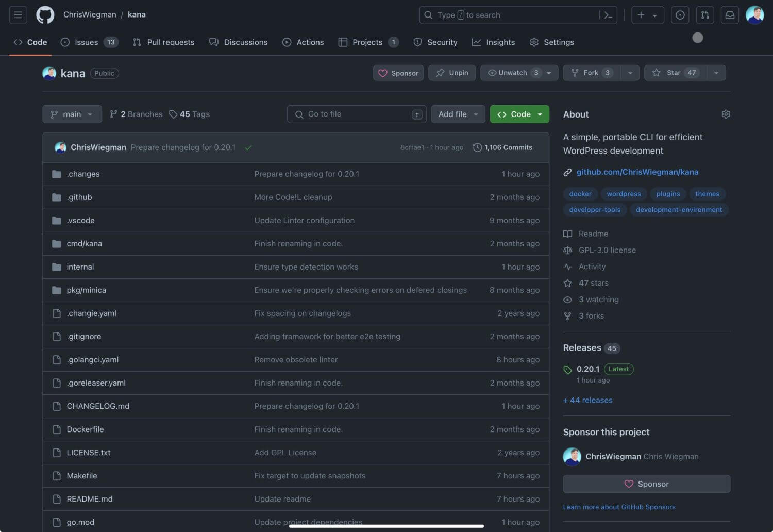Open the Dockerfile file
Screen dimensions: 773x532
(x=85, y=429)
